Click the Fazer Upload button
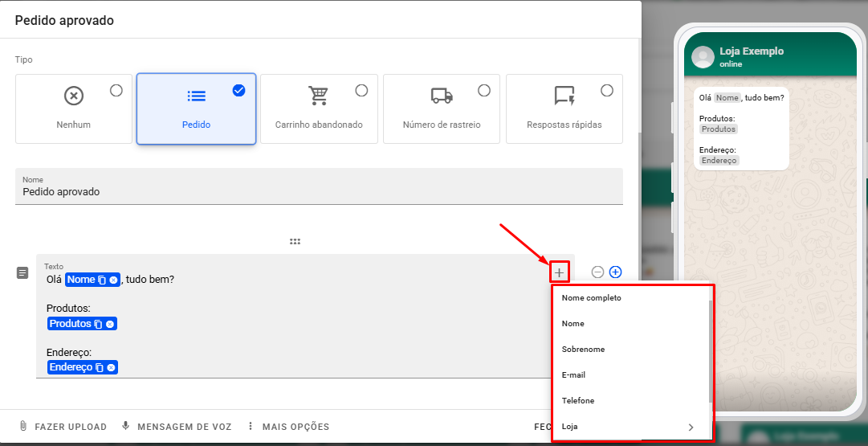 pyautogui.click(x=63, y=427)
